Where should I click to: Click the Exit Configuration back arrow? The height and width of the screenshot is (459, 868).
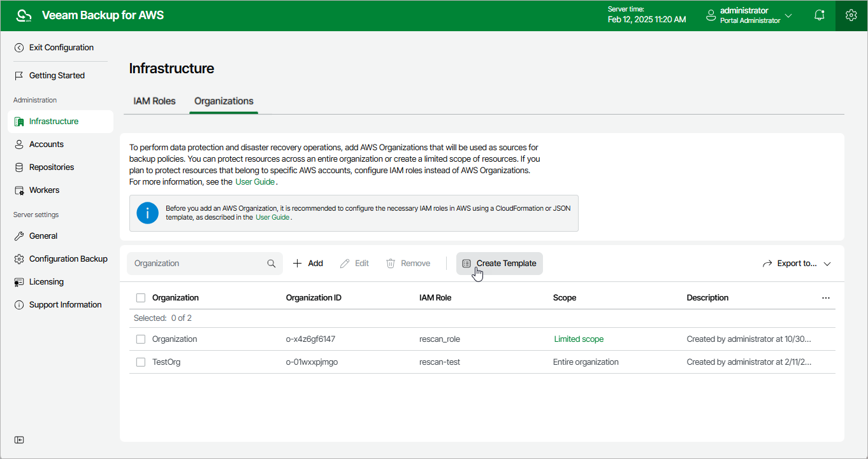[x=19, y=48]
